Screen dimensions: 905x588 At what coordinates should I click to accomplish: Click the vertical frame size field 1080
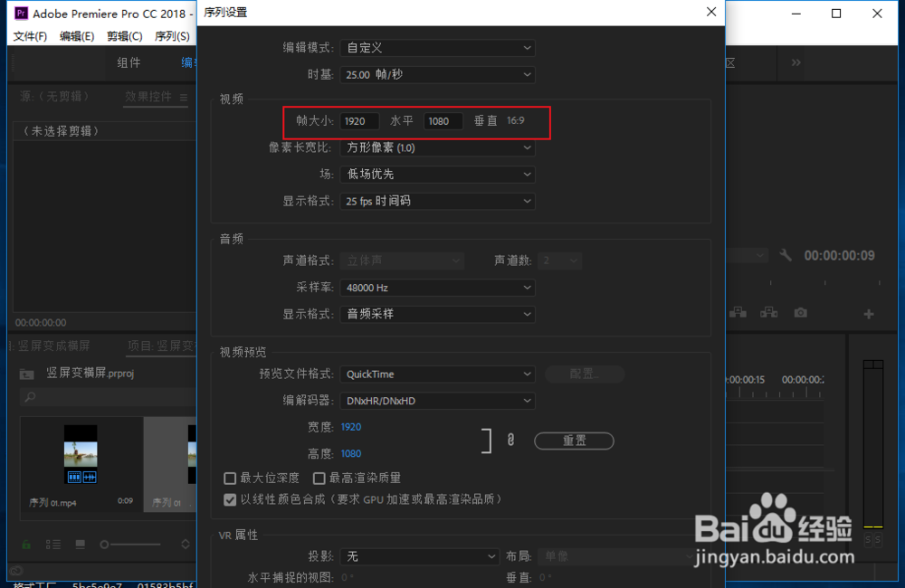click(x=443, y=121)
